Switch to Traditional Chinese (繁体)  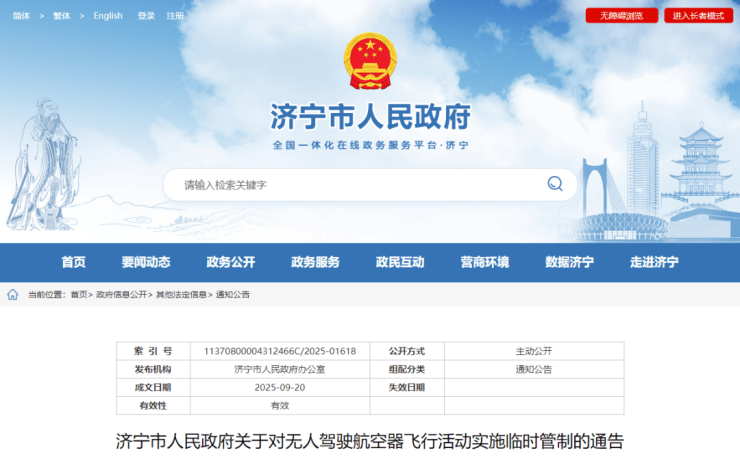pos(62,16)
